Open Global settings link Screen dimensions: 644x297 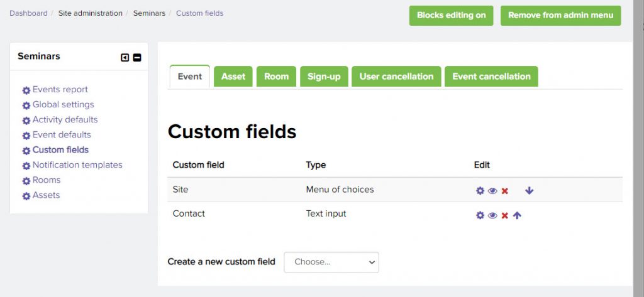pyautogui.click(x=63, y=105)
